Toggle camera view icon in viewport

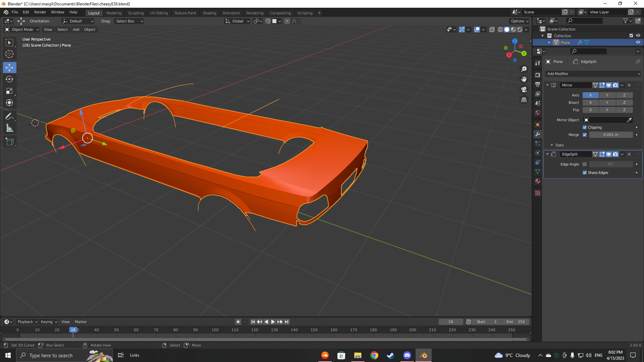[x=524, y=89]
